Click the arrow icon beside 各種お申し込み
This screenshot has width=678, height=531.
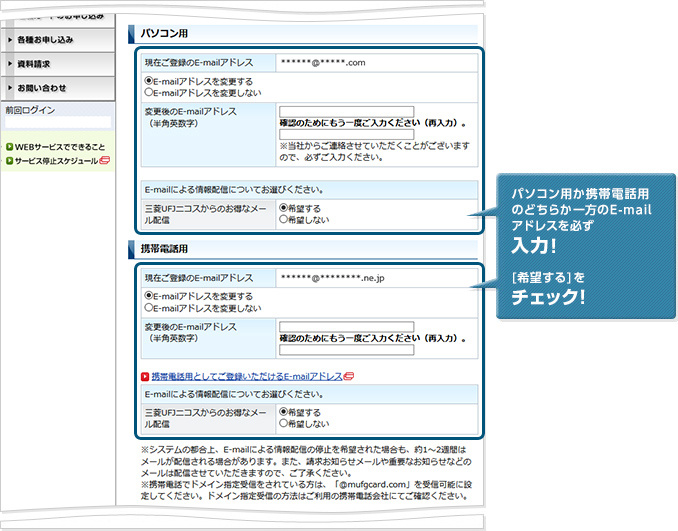9,39
